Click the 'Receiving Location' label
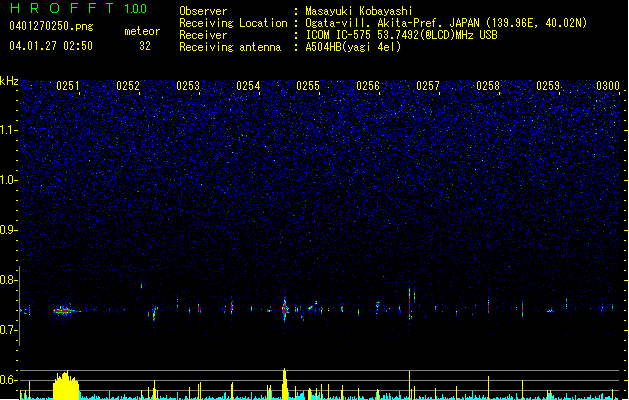Screen dimensions: 629x400 [x=233, y=23]
